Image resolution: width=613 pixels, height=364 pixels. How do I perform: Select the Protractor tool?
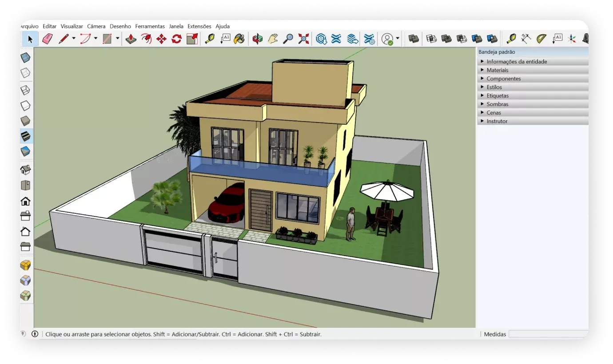tap(541, 39)
